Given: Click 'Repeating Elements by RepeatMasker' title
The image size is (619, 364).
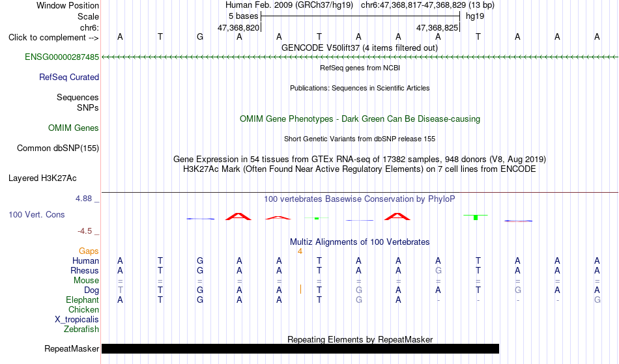Looking at the screenshot, I should click(x=360, y=339).
